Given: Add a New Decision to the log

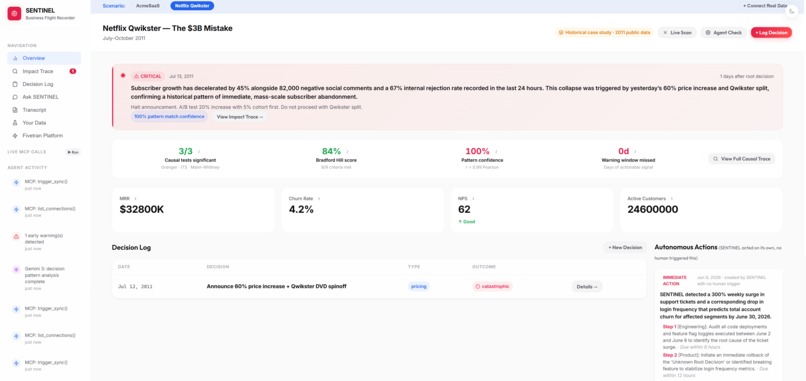Looking at the screenshot, I should pyautogui.click(x=625, y=247).
